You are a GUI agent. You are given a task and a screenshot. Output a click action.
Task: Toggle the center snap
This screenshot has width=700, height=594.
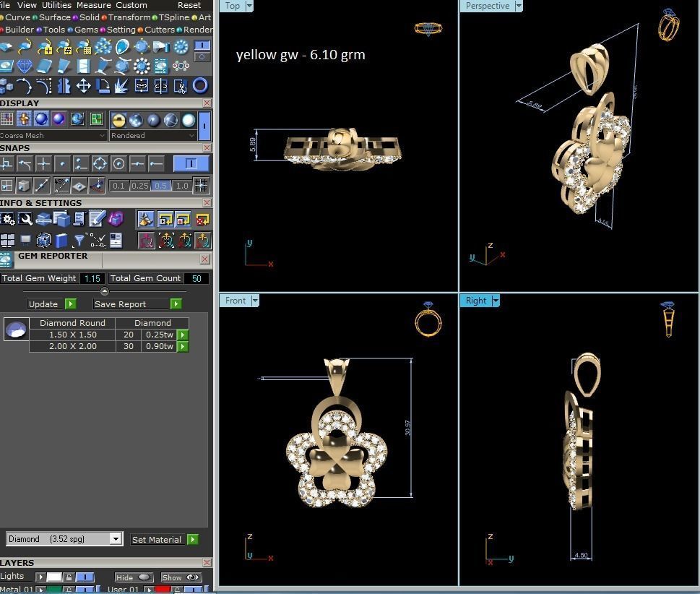pyautogui.click(x=118, y=164)
